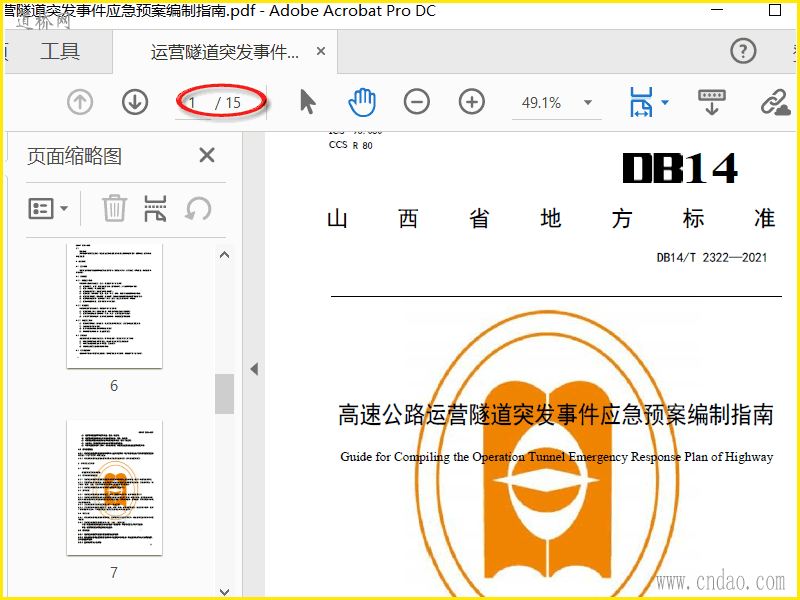
Task: Click the page label 7 under the thumbnail
Action: click(114, 572)
